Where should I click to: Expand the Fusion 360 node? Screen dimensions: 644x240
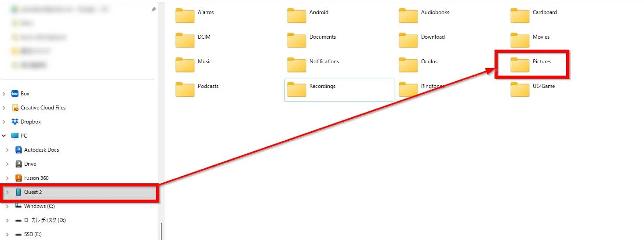coord(7,178)
